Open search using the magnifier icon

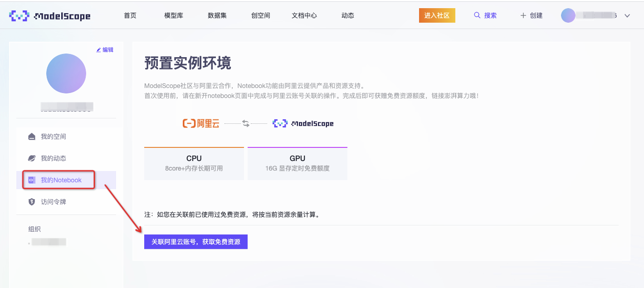point(477,15)
